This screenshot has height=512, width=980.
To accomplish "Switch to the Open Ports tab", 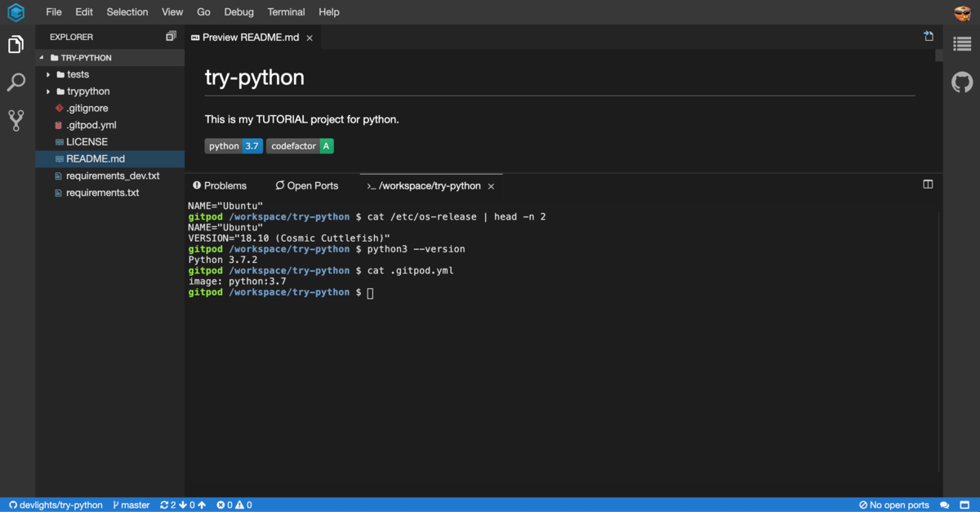I will click(x=306, y=185).
